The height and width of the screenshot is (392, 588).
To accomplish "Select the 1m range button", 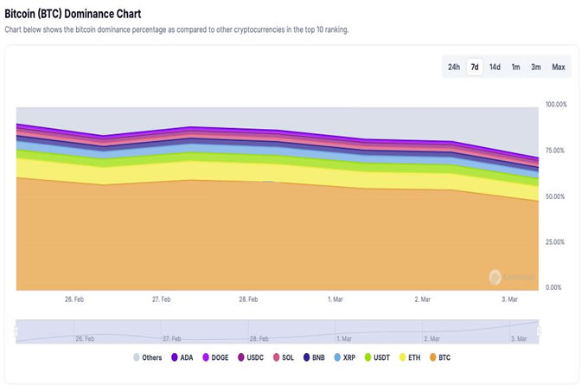I will pyautogui.click(x=516, y=67).
